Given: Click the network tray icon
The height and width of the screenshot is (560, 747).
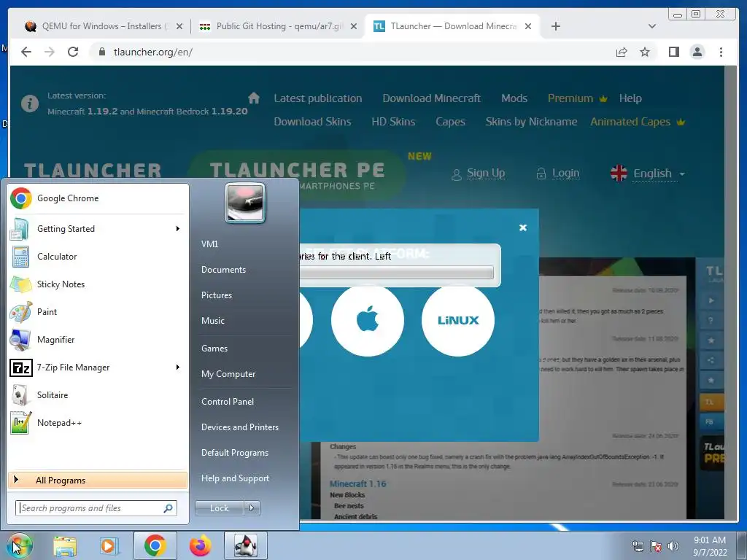Looking at the screenshot, I should (638, 546).
